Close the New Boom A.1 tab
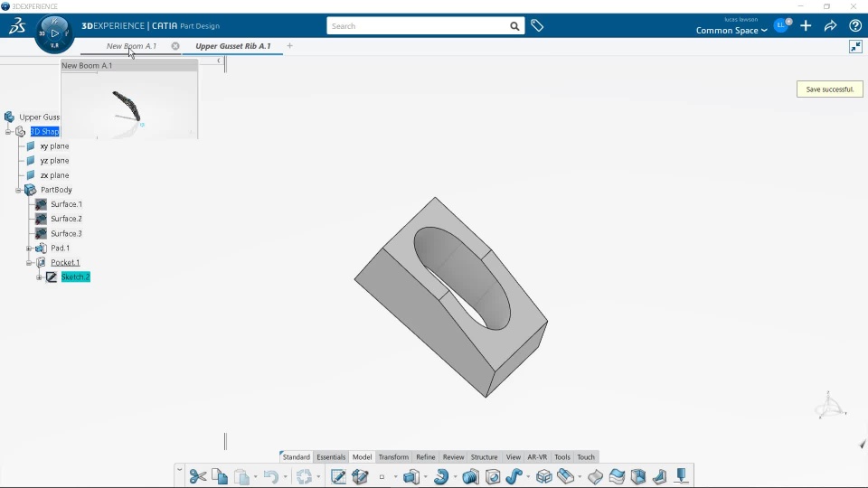The height and width of the screenshot is (488, 868). tap(175, 46)
